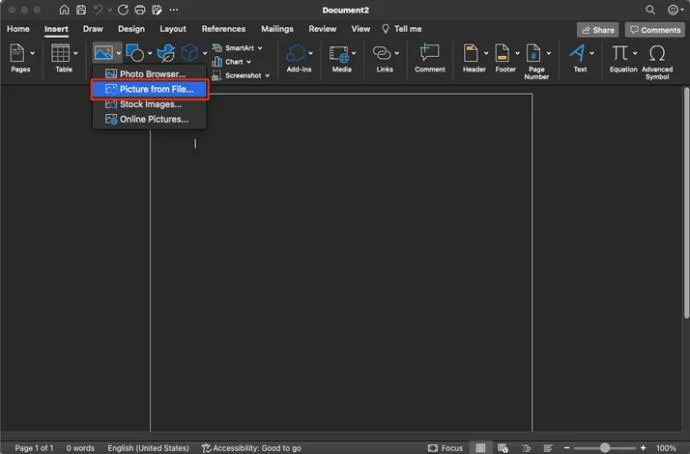Open the Mailings tab
The width and height of the screenshot is (690, 454).
tap(277, 29)
